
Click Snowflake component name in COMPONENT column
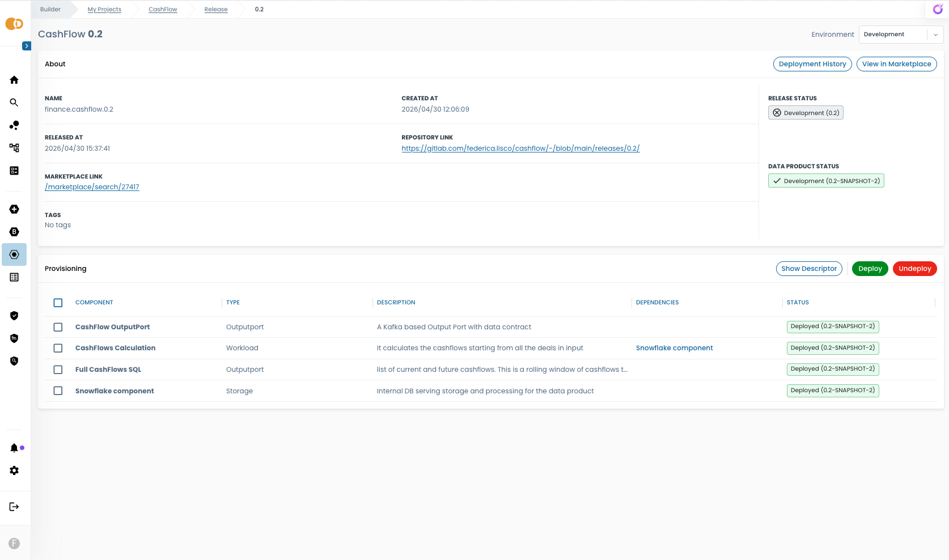[x=115, y=391]
